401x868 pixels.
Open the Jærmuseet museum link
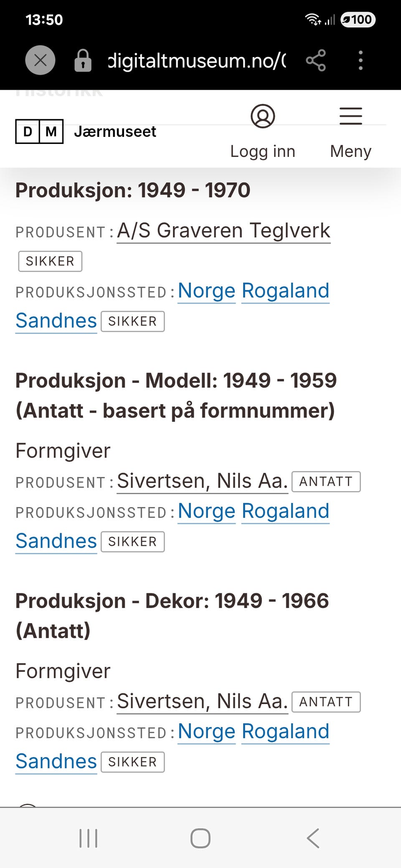pyautogui.click(x=115, y=131)
